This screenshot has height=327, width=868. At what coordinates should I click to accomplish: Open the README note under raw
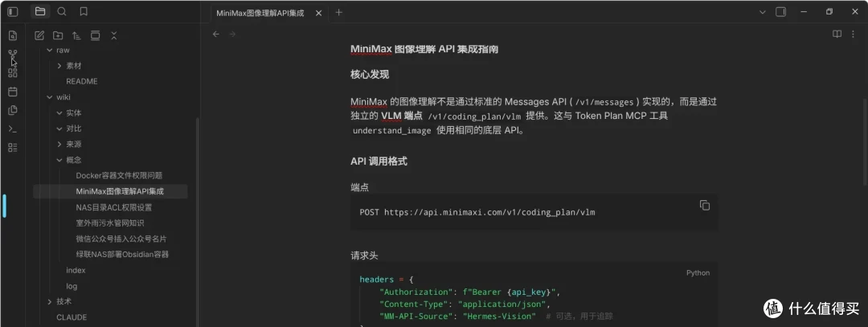coord(81,81)
